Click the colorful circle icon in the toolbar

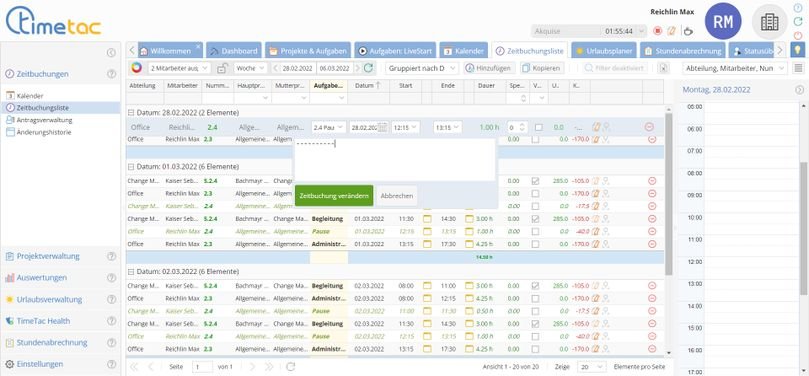136,68
